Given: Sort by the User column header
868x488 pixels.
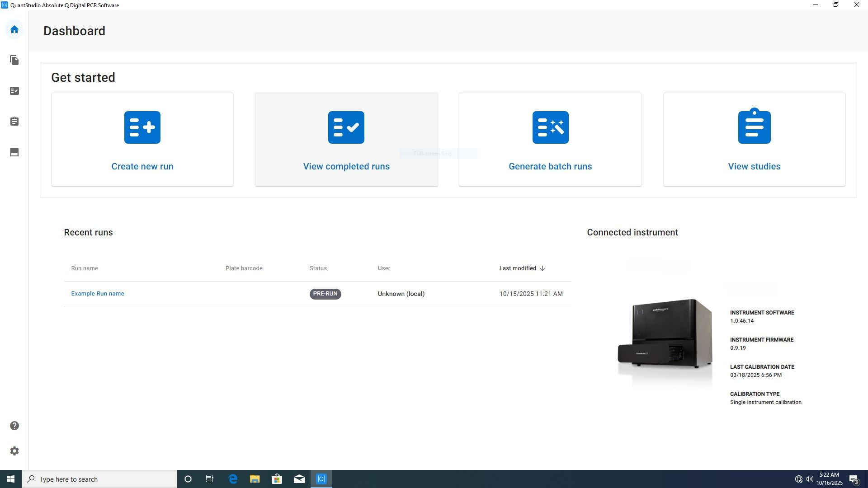Looking at the screenshot, I should tap(384, 268).
